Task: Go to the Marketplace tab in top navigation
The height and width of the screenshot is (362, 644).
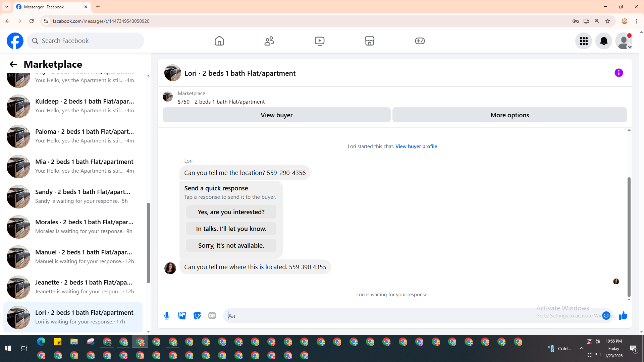Action: (x=369, y=41)
